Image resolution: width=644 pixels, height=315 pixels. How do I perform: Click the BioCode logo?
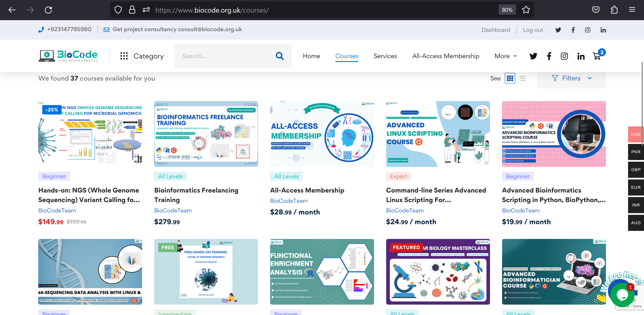pyautogui.click(x=68, y=56)
